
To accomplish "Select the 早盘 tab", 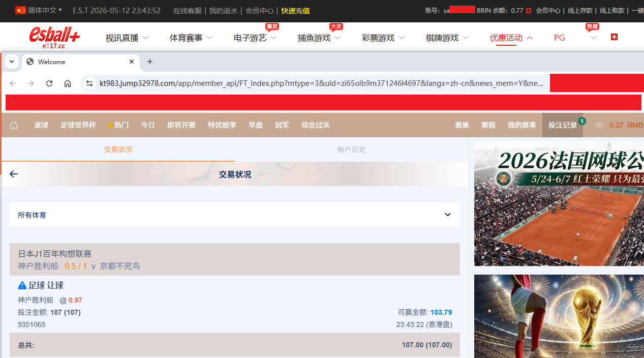I will [256, 125].
